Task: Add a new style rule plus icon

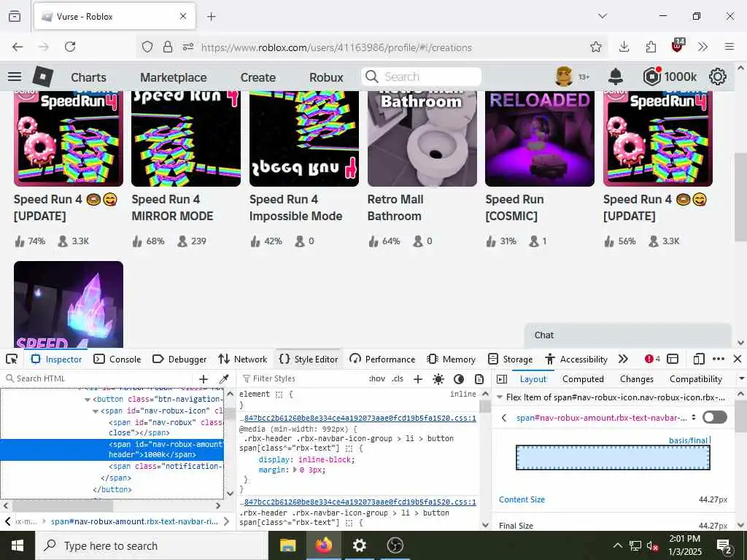Action: [418, 379]
